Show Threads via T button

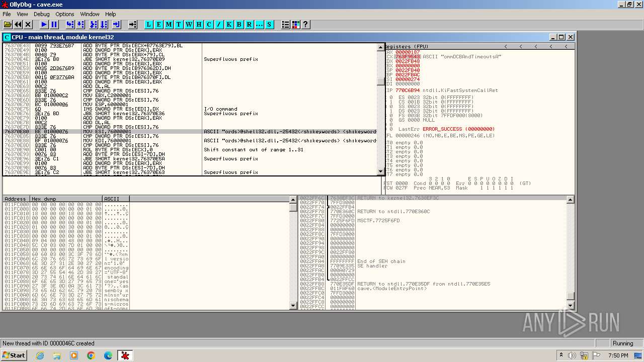coord(179,24)
